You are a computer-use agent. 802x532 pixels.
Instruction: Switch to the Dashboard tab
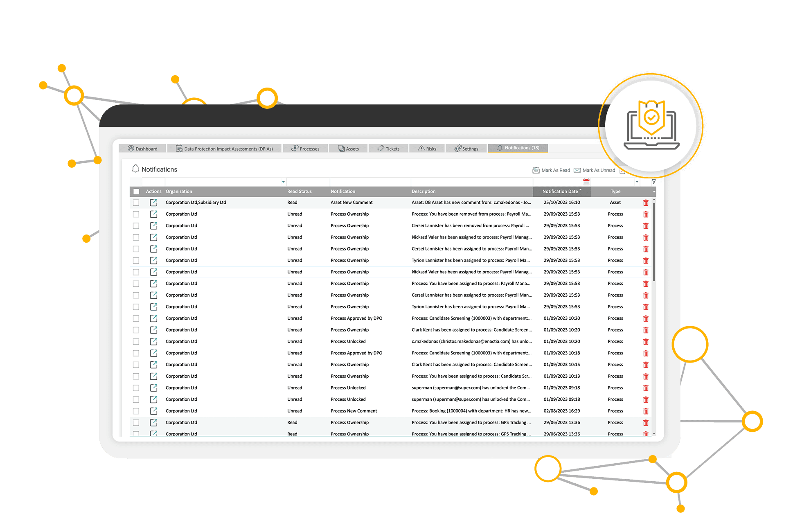(142, 149)
